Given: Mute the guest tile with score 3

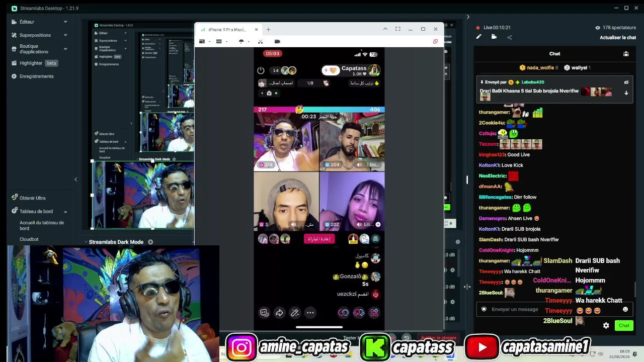Looking at the screenshot, I should tap(294, 224).
